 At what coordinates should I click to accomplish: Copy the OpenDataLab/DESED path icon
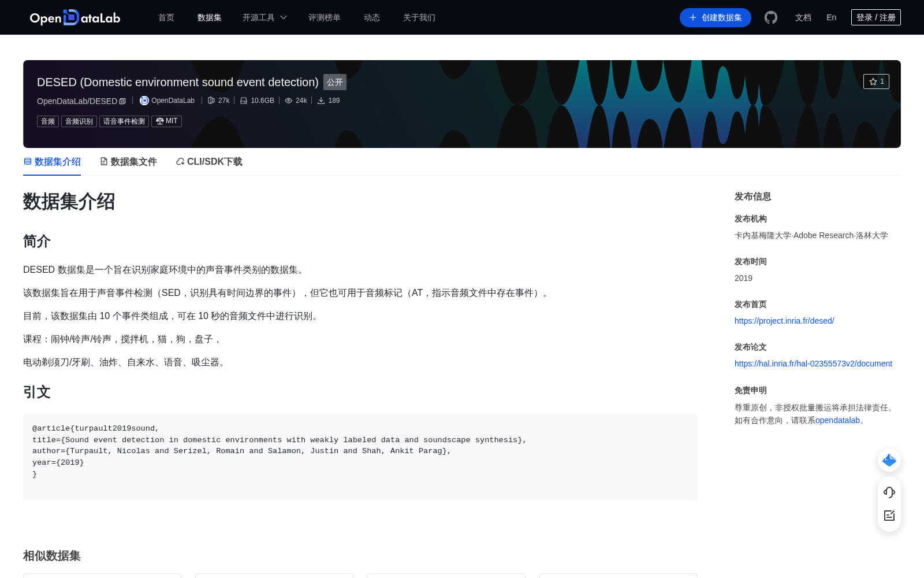pos(122,101)
